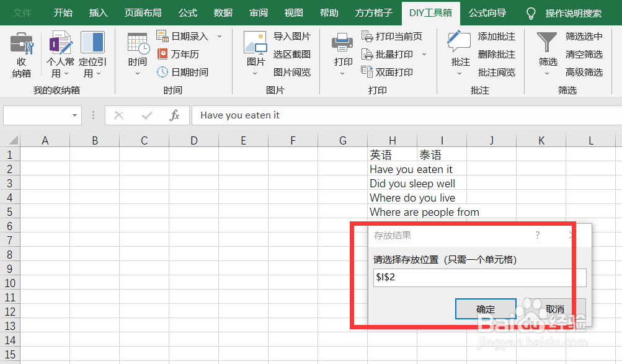Click the 日期录入 icon

click(162, 36)
